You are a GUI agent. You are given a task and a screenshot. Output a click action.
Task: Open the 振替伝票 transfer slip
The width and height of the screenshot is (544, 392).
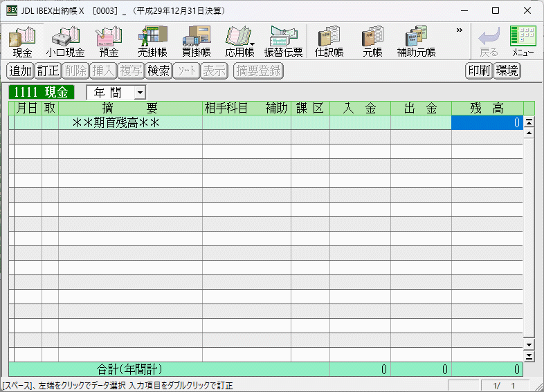tap(284, 41)
